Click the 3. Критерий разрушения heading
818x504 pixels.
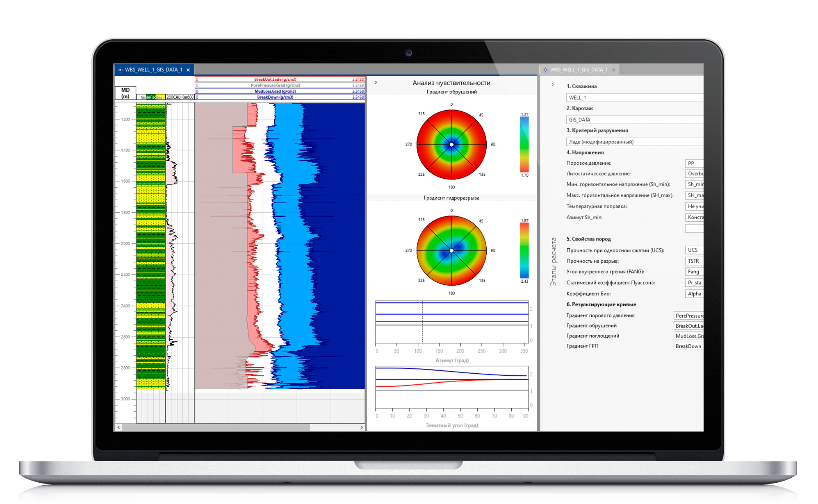[597, 130]
